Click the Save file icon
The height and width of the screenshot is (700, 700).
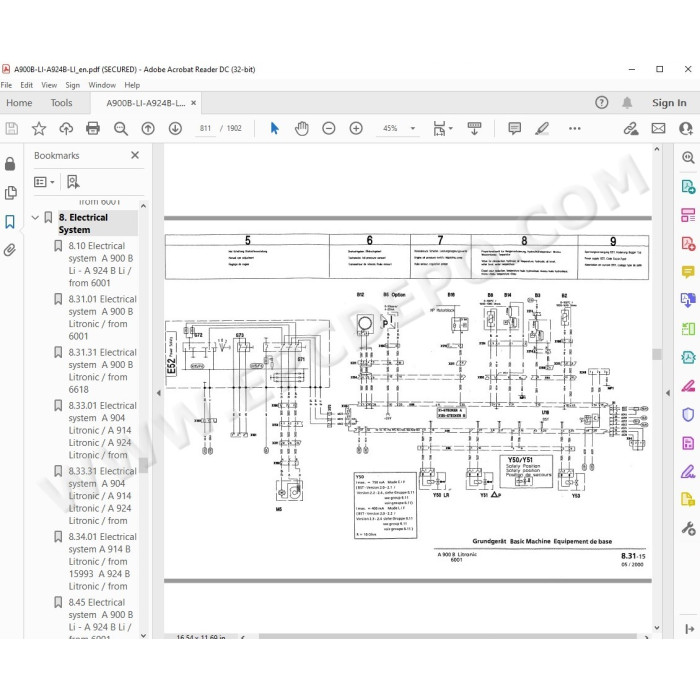[12, 129]
